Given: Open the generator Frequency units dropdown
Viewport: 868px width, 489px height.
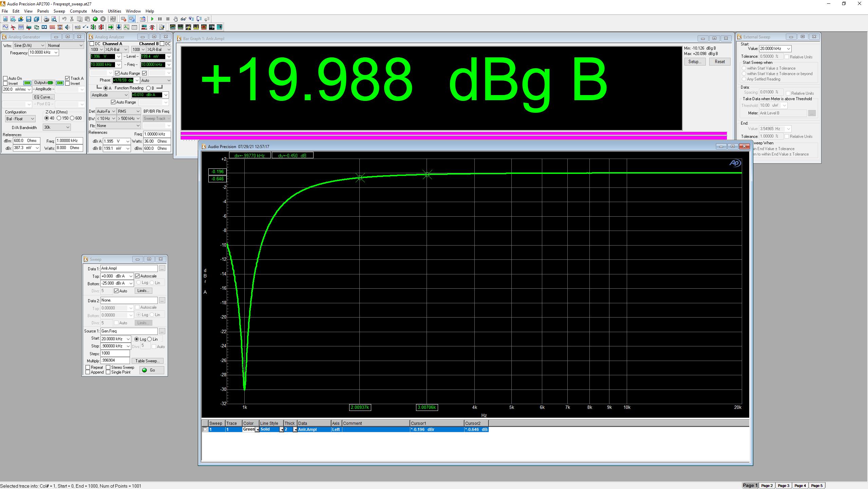Looking at the screenshot, I should [x=56, y=53].
